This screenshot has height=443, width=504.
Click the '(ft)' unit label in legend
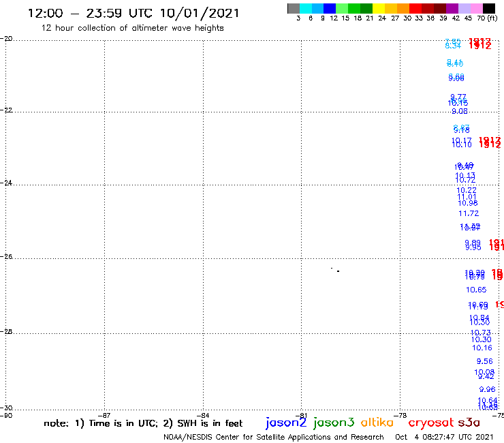492,18
